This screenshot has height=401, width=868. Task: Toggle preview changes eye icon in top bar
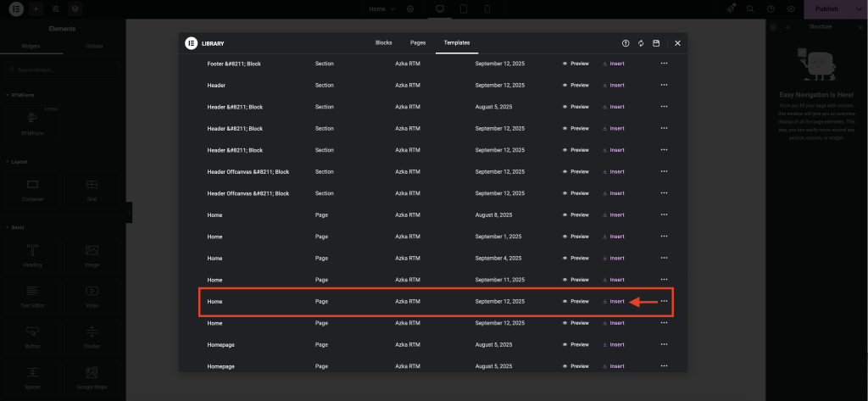(x=791, y=8)
